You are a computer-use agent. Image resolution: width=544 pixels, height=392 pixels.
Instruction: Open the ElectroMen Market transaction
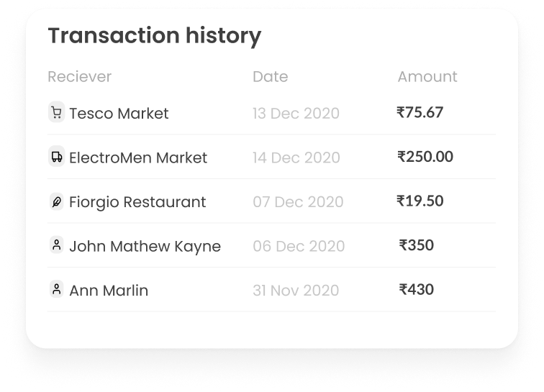138,158
